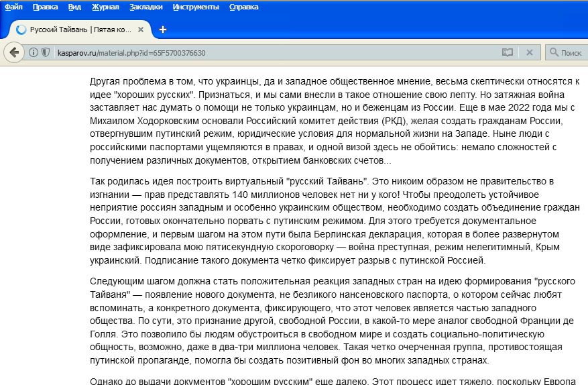Open the Вид menu
The width and height of the screenshot is (588, 385).
(x=74, y=7)
